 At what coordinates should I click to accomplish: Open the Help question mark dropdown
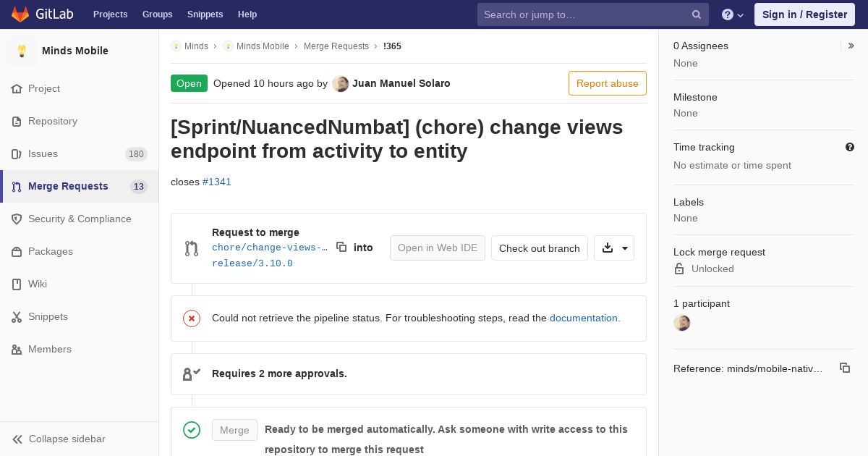733,14
